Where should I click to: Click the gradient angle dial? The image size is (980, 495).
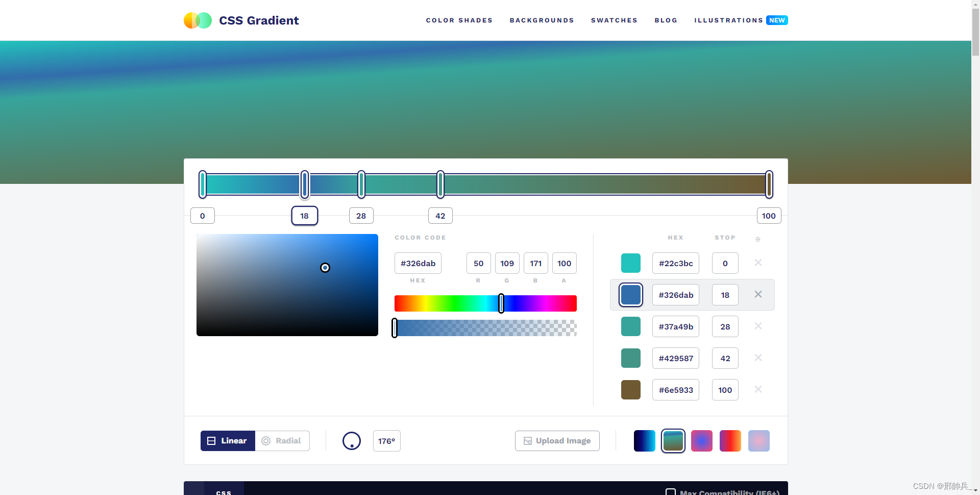pos(352,441)
